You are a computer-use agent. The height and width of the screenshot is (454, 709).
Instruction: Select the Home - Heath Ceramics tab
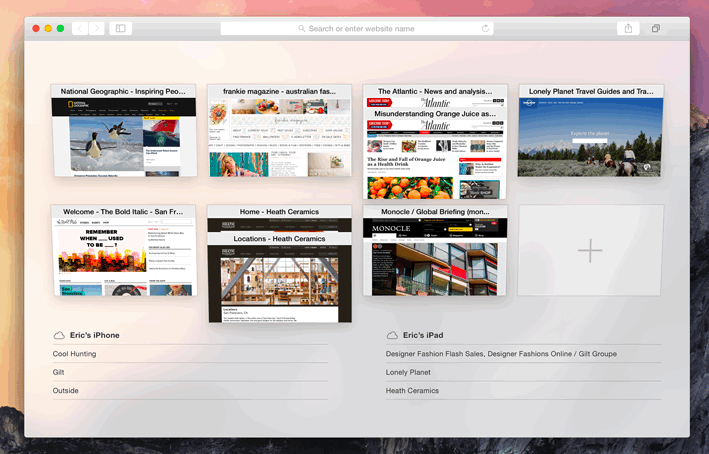(279, 218)
